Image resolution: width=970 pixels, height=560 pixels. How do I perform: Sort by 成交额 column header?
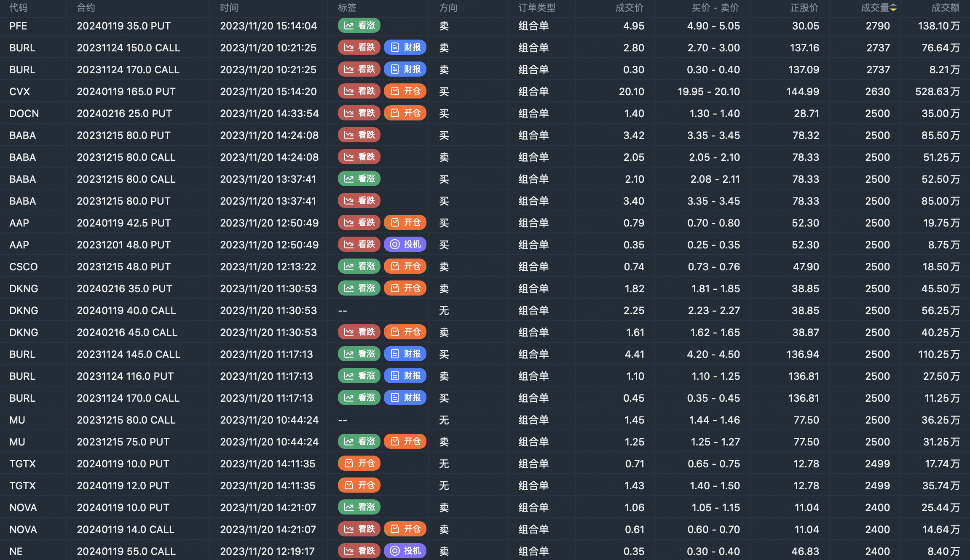[x=945, y=8]
